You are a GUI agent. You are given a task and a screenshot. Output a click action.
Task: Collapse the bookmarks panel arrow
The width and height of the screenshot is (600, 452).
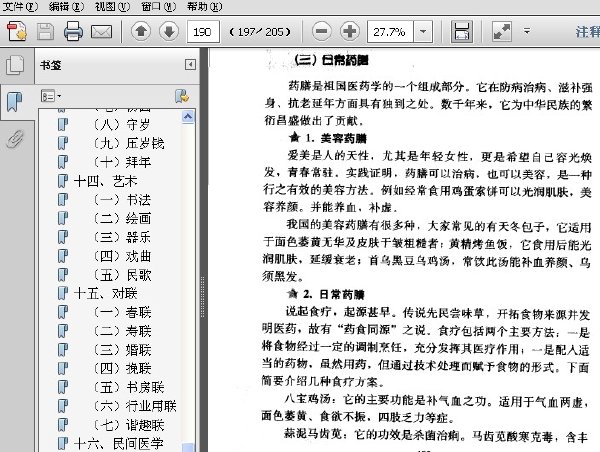[x=190, y=64]
